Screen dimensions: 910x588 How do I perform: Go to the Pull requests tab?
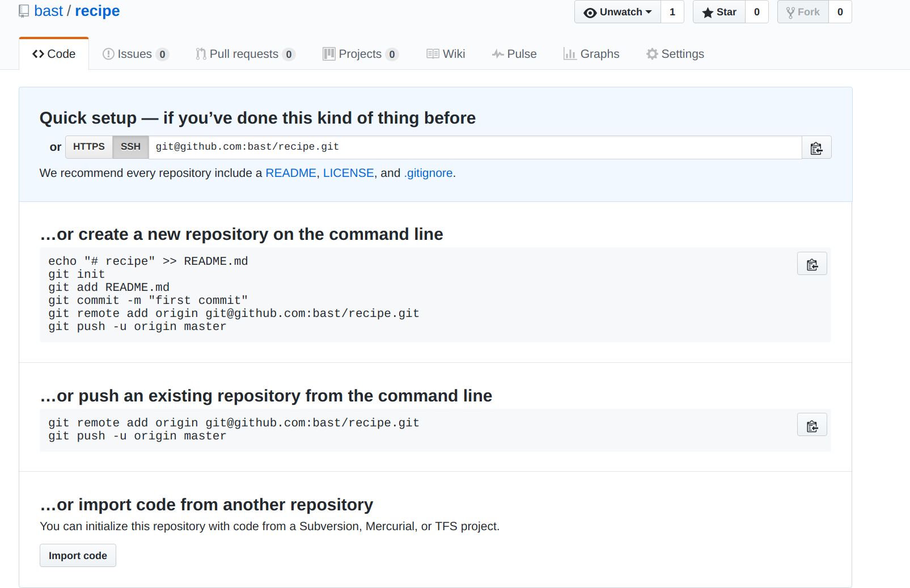244,54
